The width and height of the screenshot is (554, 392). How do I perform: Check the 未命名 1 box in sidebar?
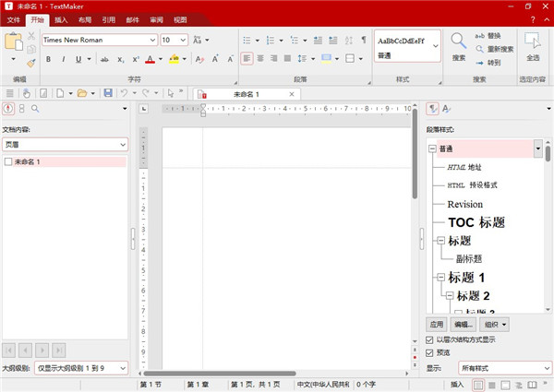tap(8, 161)
